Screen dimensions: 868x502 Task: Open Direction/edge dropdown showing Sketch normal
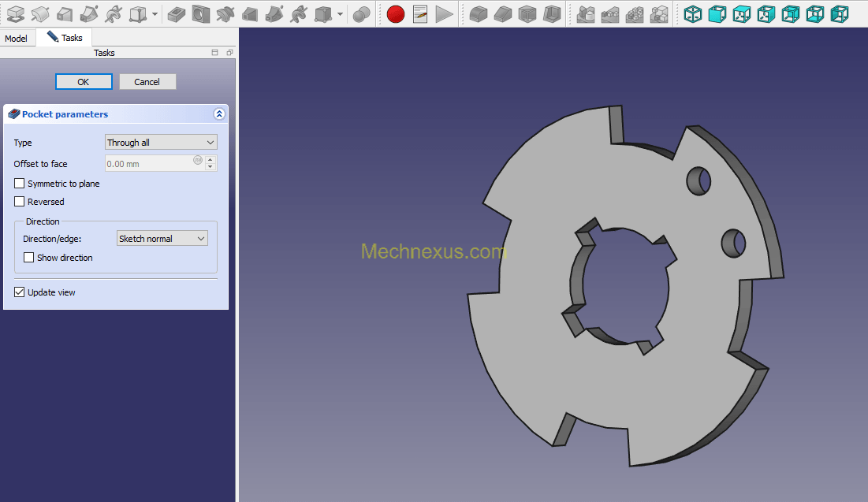pos(162,239)
